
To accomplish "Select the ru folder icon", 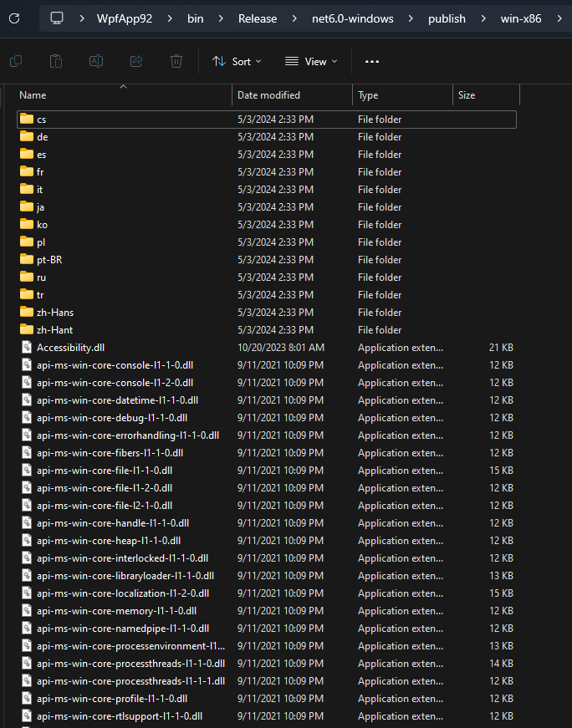I will [27, 277].
